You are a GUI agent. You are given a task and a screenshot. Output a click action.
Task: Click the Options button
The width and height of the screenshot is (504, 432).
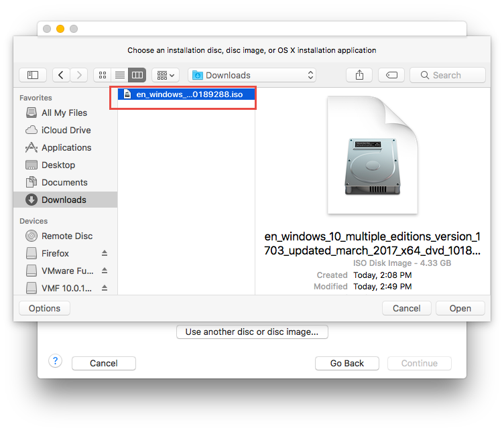[44, 308]
